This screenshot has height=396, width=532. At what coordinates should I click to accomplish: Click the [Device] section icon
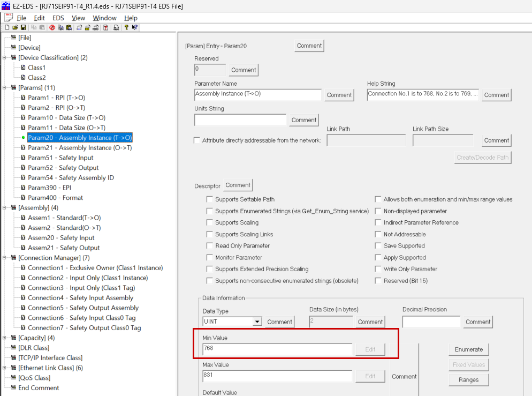click(13, 47)
